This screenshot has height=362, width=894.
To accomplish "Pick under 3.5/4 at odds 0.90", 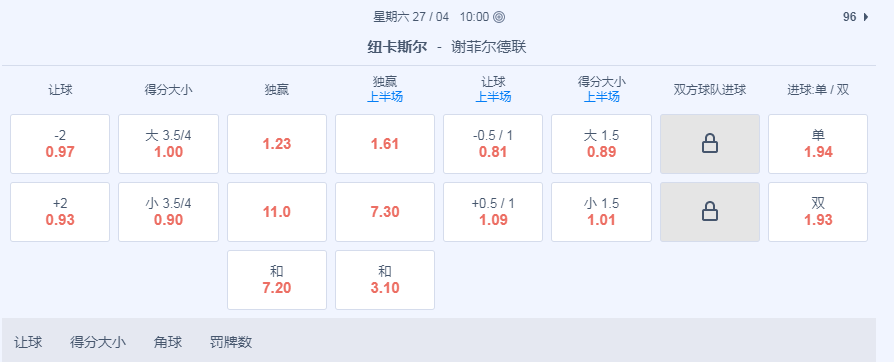I will 168,212.
